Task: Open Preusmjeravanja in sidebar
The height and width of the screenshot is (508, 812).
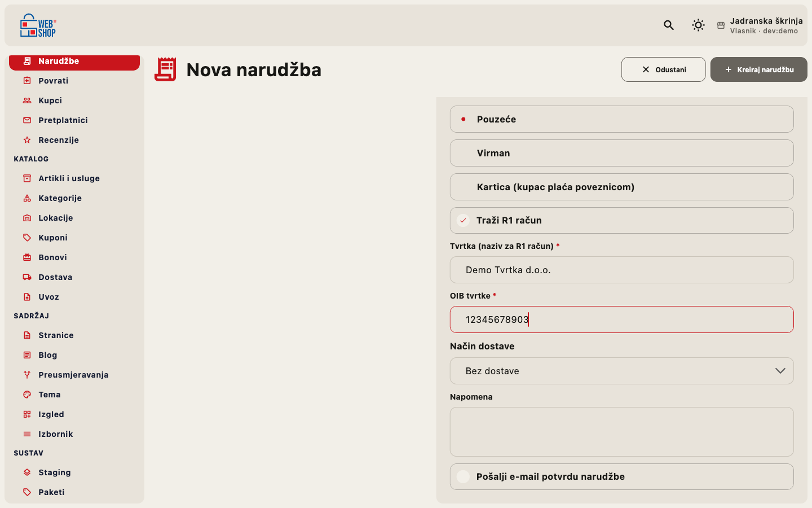Action: pyautogui.click(x=74, y=375)
